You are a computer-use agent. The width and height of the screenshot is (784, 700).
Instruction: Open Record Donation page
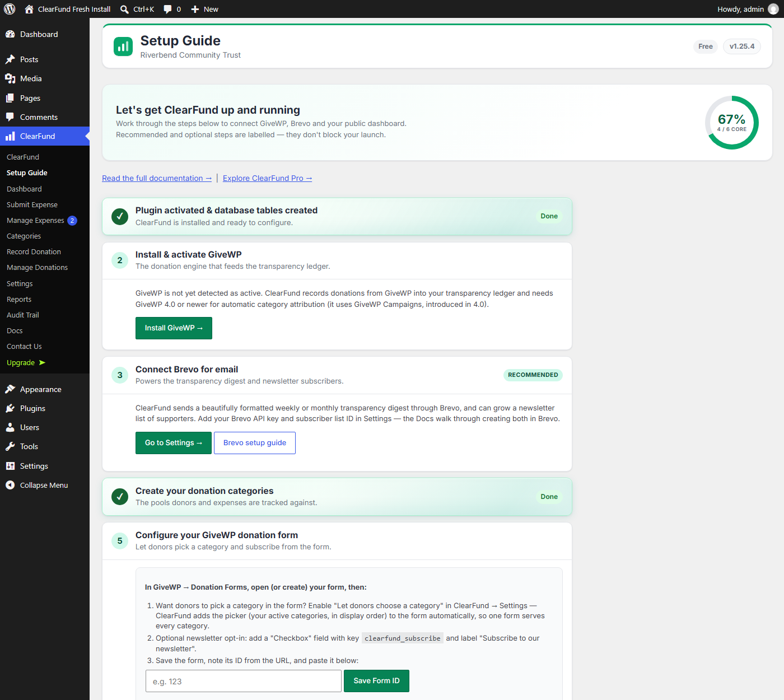[34, 252]
